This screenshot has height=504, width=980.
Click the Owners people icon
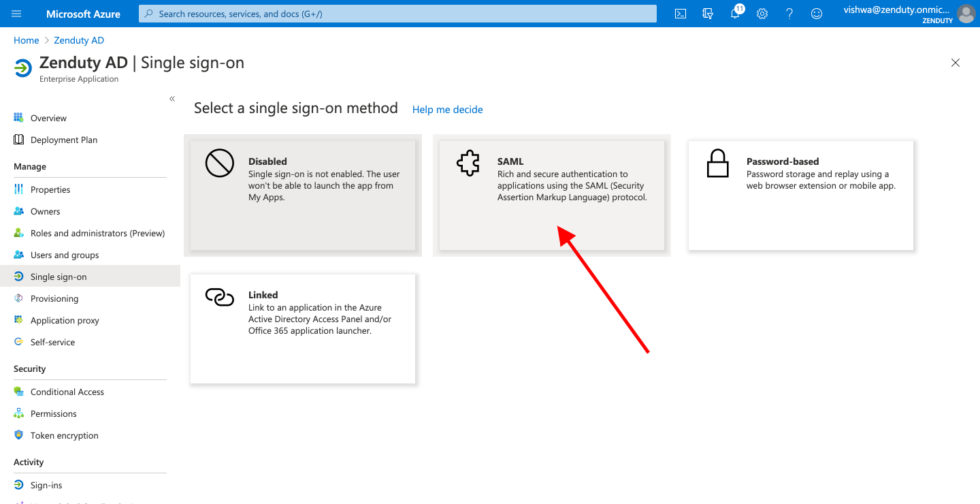tap(18, 211)
